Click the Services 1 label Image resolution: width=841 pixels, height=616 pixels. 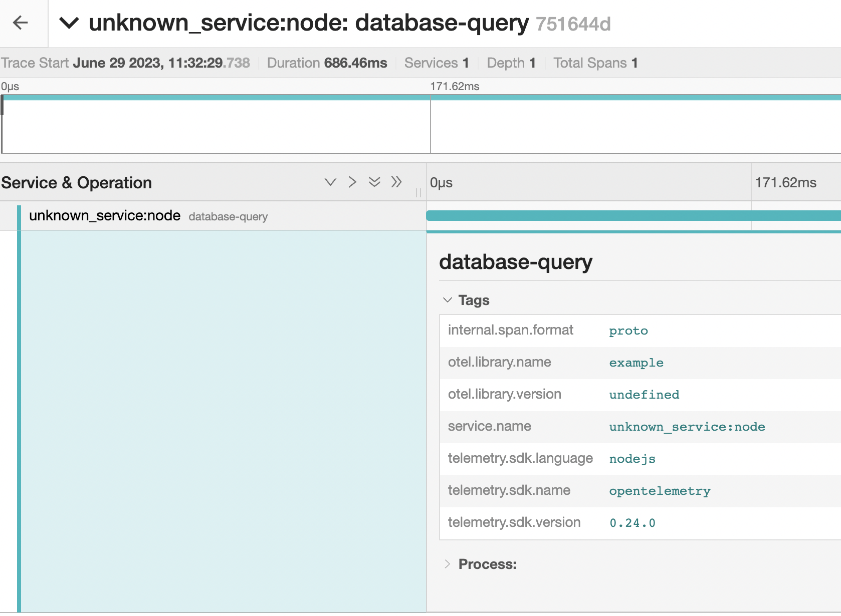[x=437, y=63]
